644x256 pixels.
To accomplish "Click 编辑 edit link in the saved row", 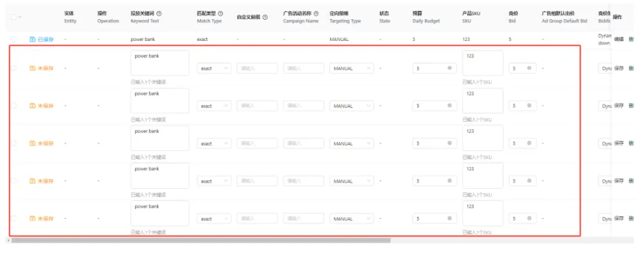I will (x=618, y=40).
